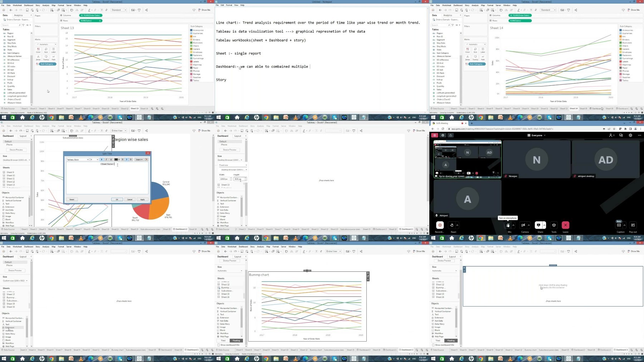Open VLC from the taskbar under Notepad

tap(296, 117)
